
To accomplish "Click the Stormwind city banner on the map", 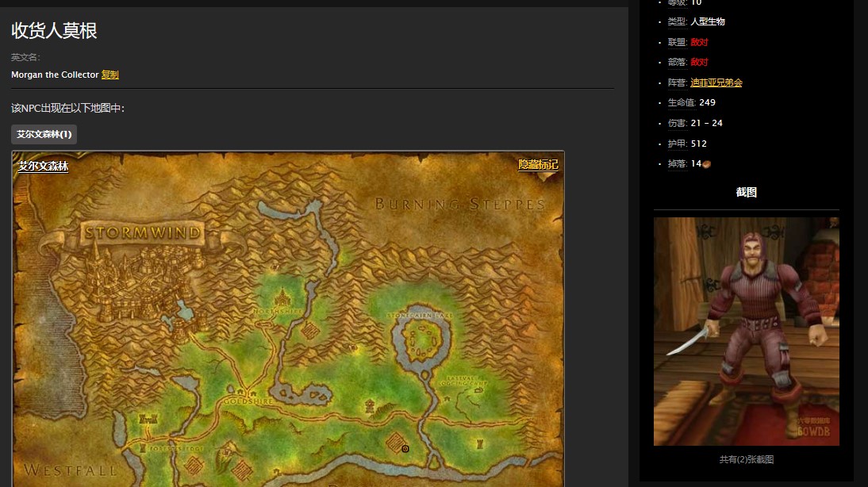I will point(143,233).
